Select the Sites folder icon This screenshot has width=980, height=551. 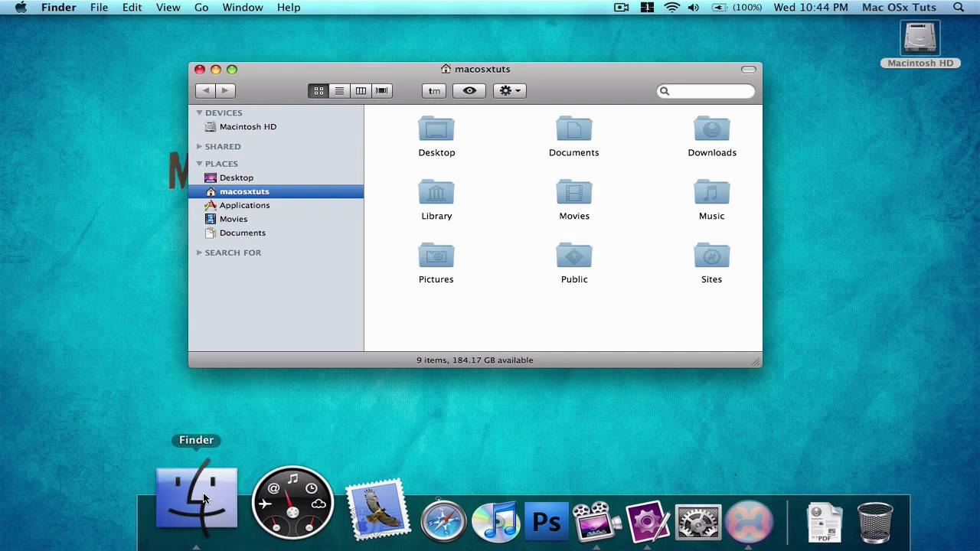712,256
